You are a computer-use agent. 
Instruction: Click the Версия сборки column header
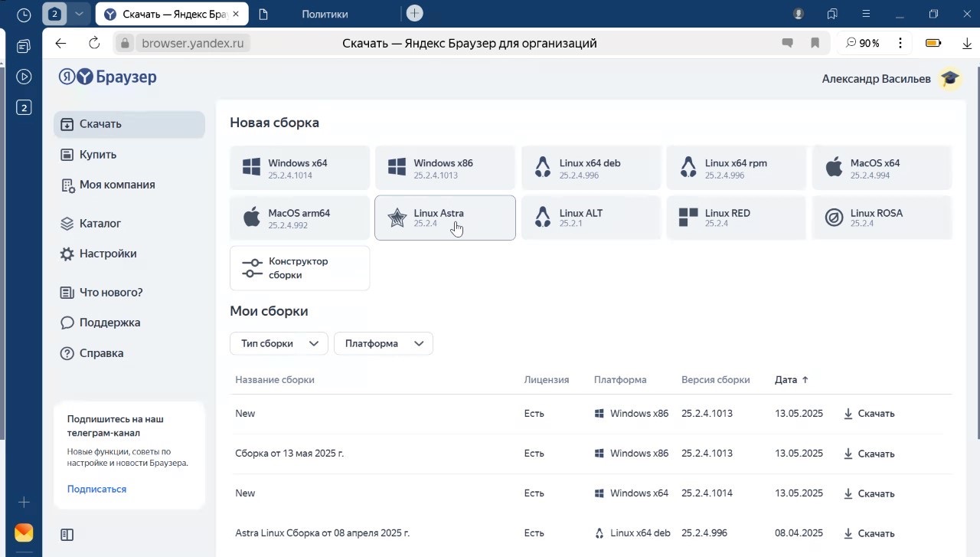pos(716,380)
